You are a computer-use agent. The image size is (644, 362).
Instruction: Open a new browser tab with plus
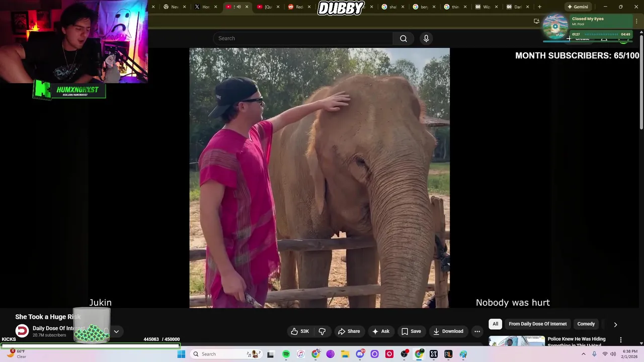pyautogui.click(x=539, y=7)
